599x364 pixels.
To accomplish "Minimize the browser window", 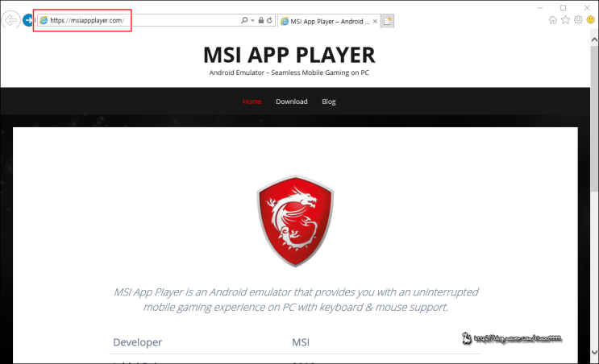I will pos(540,7).
